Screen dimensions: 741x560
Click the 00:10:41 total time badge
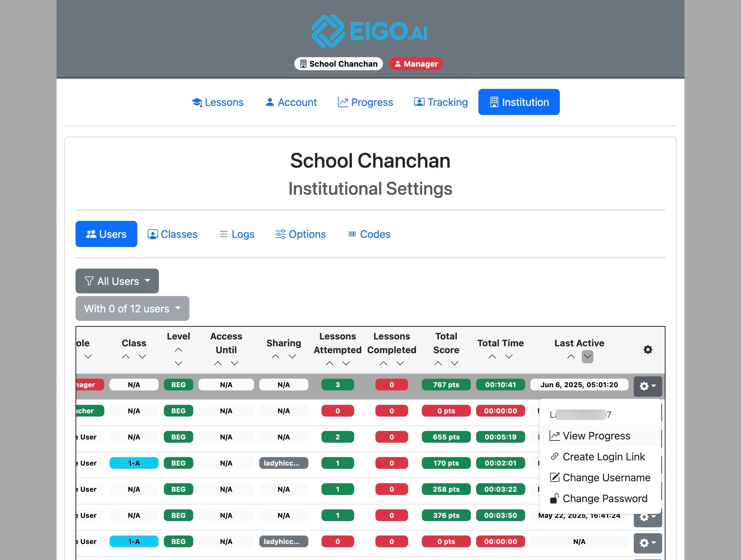coord(500,385)
